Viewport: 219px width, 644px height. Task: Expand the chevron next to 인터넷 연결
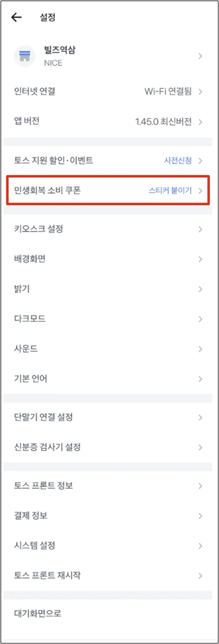pos(201,92)
